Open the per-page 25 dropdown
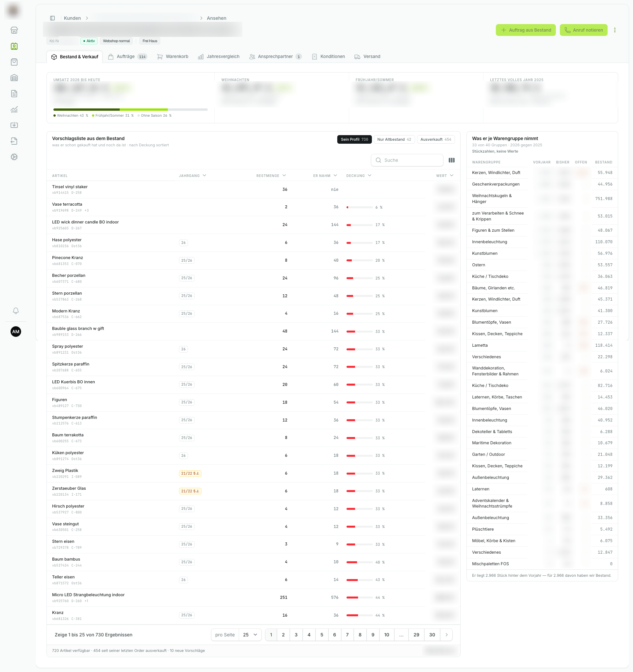The height and width of the screenshot is (672, 633). click(250, 635)
